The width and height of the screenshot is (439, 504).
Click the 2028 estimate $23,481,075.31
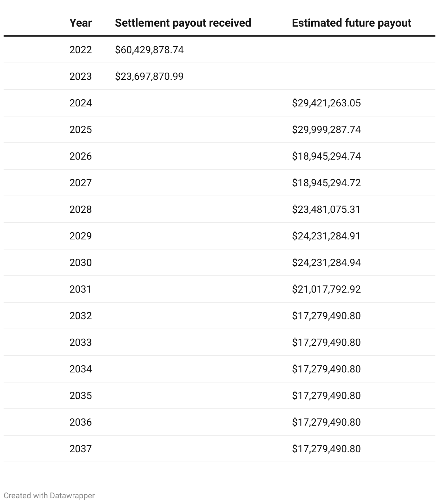click(326, 209)
